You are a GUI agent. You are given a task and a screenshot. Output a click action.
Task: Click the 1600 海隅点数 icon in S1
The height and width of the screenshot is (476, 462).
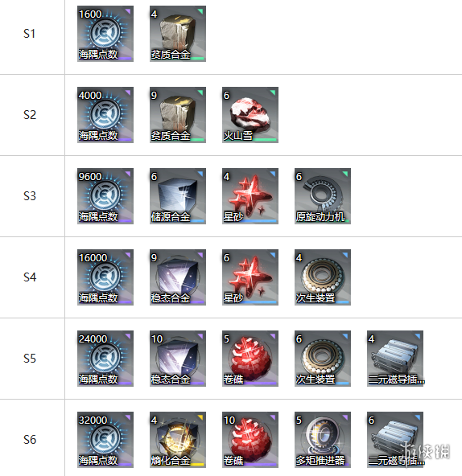pos(105,34)
